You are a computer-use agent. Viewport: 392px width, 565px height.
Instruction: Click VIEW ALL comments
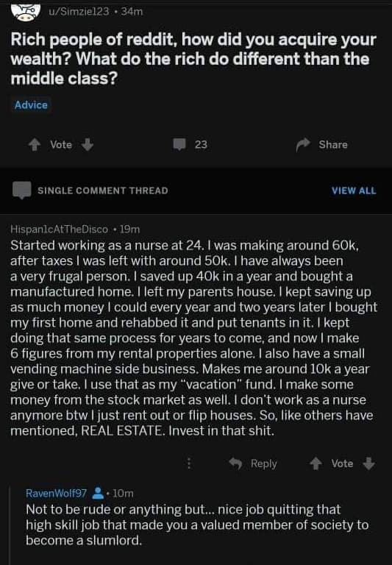click(x=354, y=191)
